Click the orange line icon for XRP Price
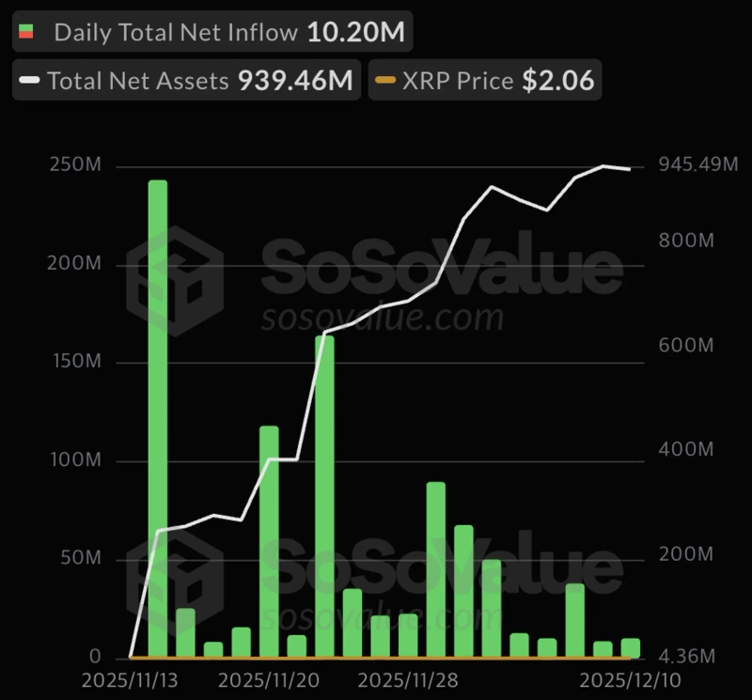Viewport: 752px width, 700px height. point(385,81)
